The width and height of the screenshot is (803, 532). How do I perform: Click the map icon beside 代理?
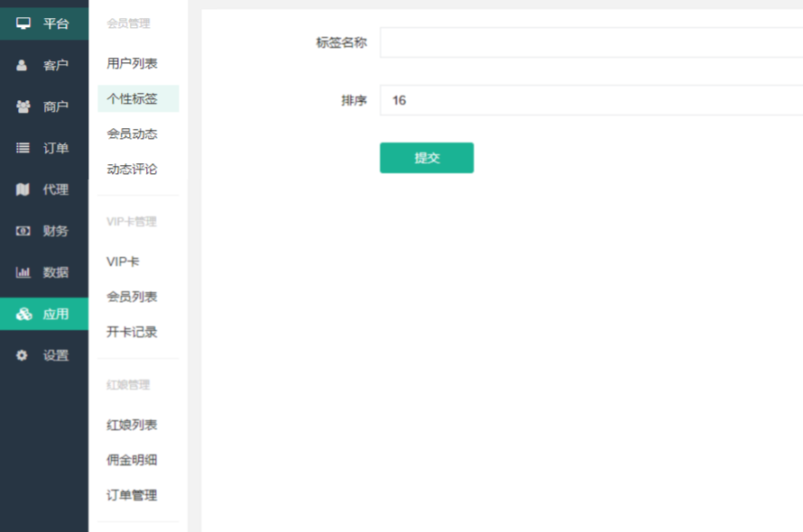point(23,189)
